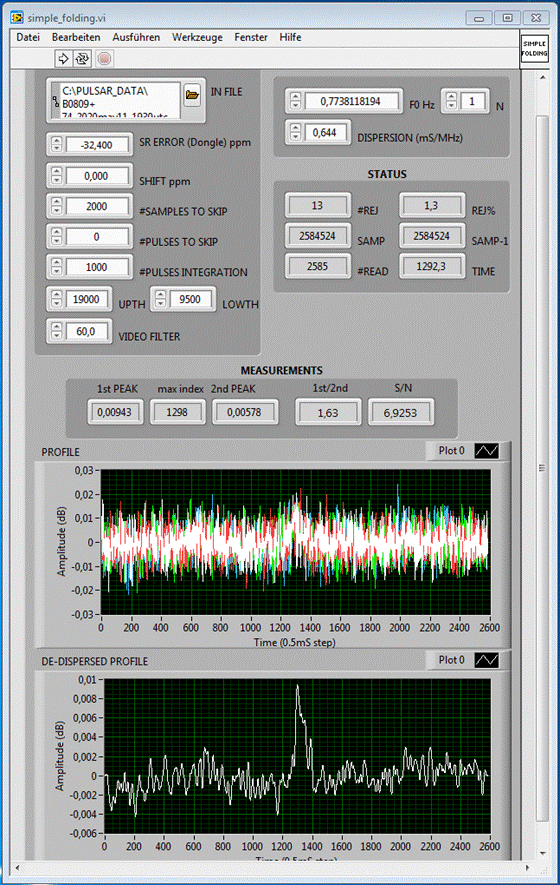Click the red Abort Execution button
Viewport: 560px width, 885px height.
tap(104, 58)
